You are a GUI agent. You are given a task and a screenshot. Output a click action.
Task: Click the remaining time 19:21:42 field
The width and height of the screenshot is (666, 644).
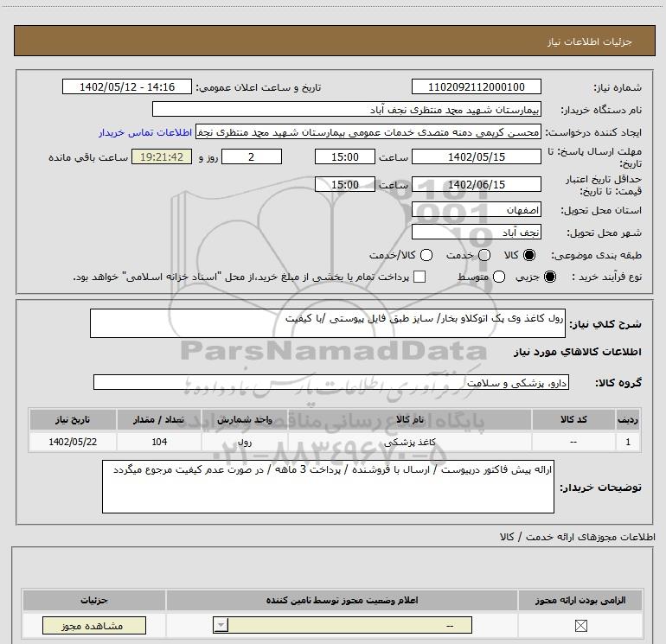click(x=162, y=156)
